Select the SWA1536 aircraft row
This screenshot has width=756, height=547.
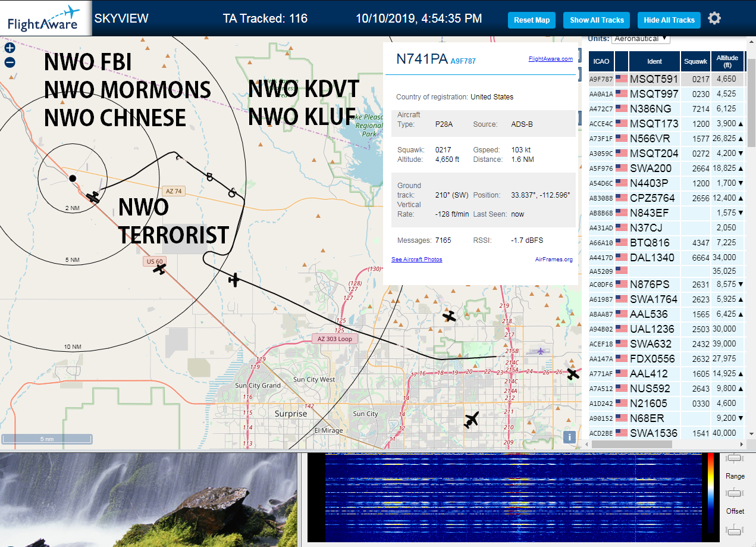[666, 433]
